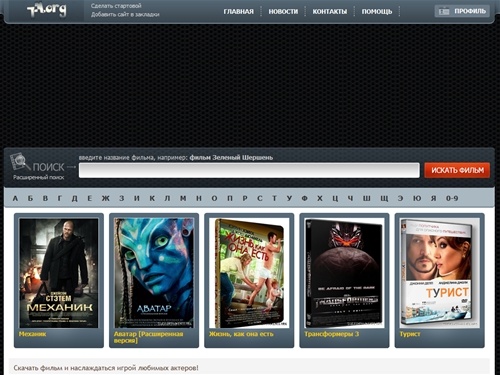Filter movies by letter У
Viewport: 500px width, 375px height.
click(x=289, y=198)
